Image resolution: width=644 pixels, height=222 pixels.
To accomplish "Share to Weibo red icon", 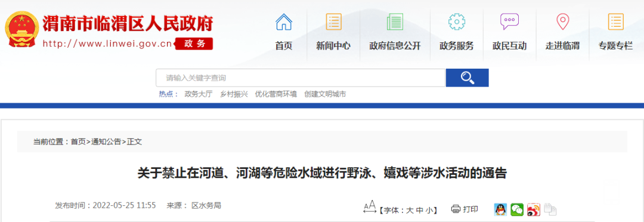I will pyautogui.click(x=534, y=209).
